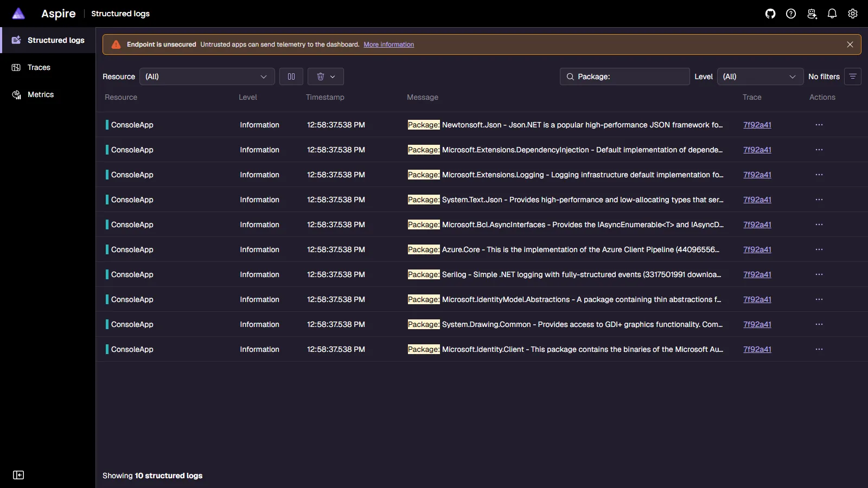Open actions menu for Serilog row
This screenshot has width=868, height=488.
tap(819, 274)
